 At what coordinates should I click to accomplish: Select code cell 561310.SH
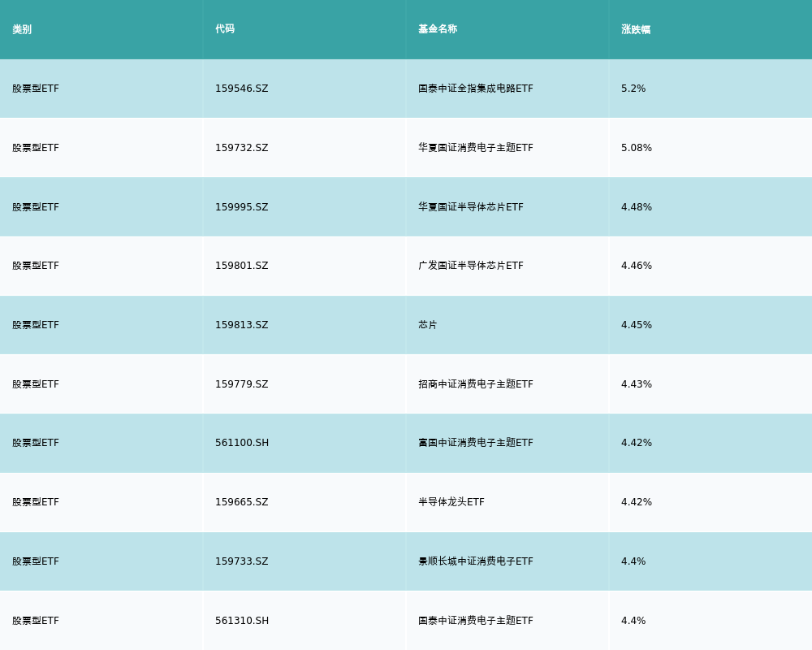(242, 621)
